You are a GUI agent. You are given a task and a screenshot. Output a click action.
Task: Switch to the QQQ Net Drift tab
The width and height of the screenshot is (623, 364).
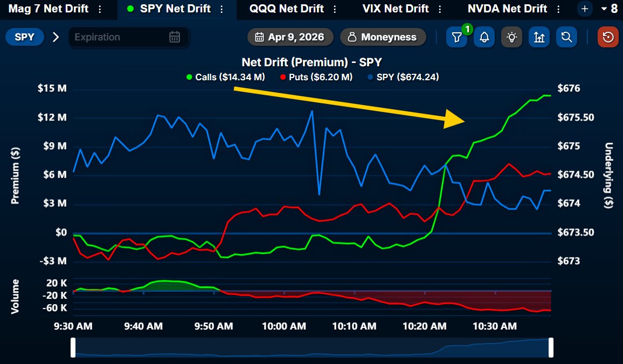287,9
